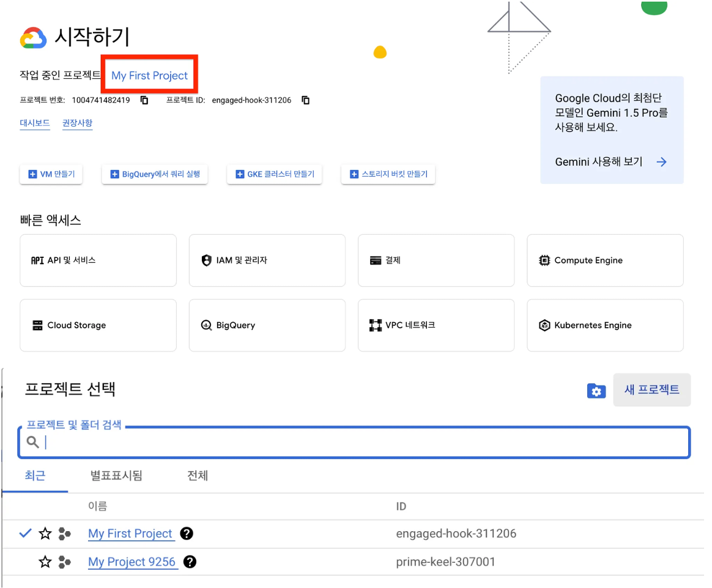The width and height of the screenshot is (712, 588).
Task: Open the 권장사항 link
Action: [77, 123]
